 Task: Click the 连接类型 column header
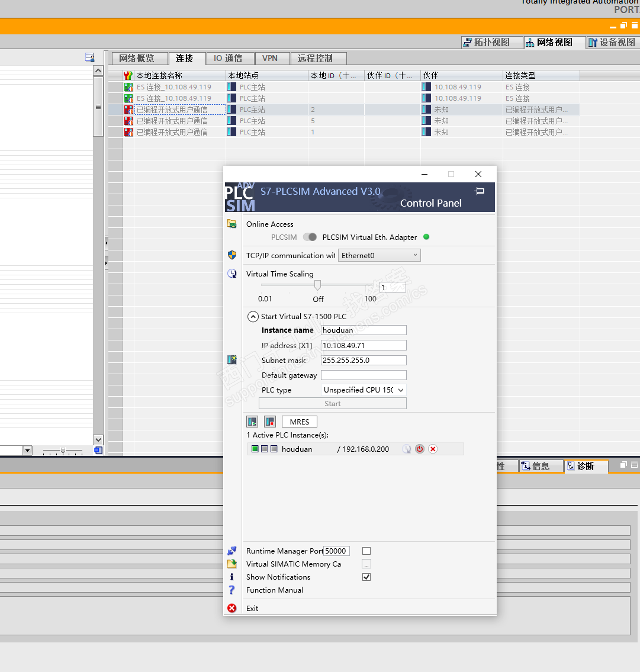(x=541, y=75)
